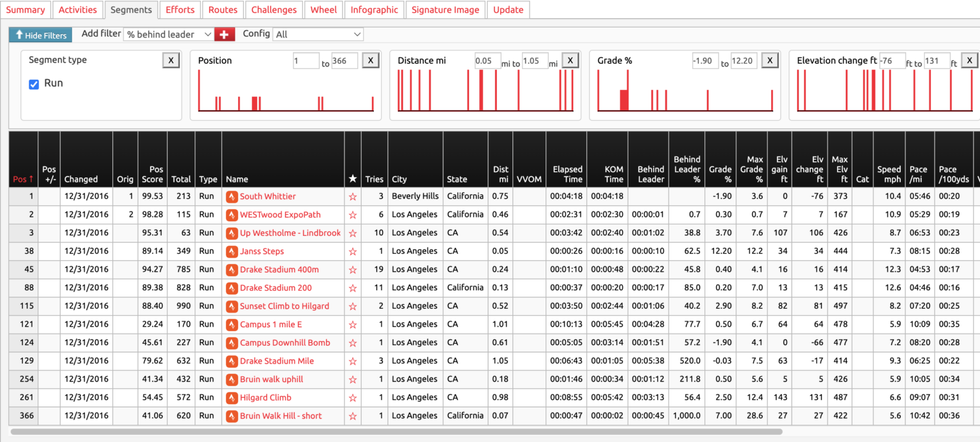The width and height of the screenshot is (980, 442).
Task: Star the Campus 1 mile E segment
Action: [352, 324]
